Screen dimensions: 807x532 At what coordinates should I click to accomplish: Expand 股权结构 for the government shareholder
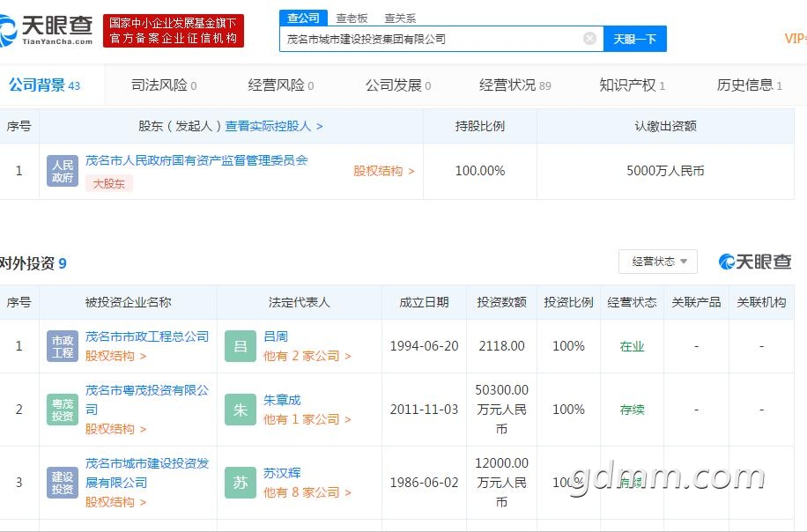coord(383,171)
